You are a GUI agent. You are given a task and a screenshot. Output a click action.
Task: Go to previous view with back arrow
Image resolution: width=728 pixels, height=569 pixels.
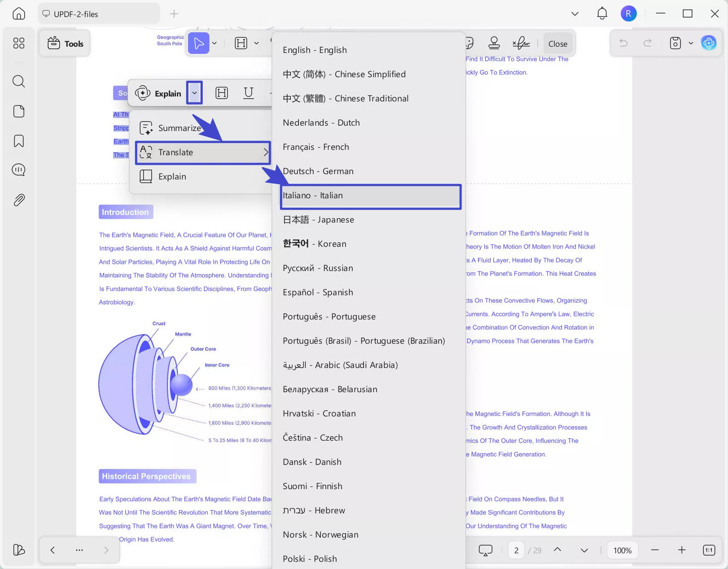(53, 550)
